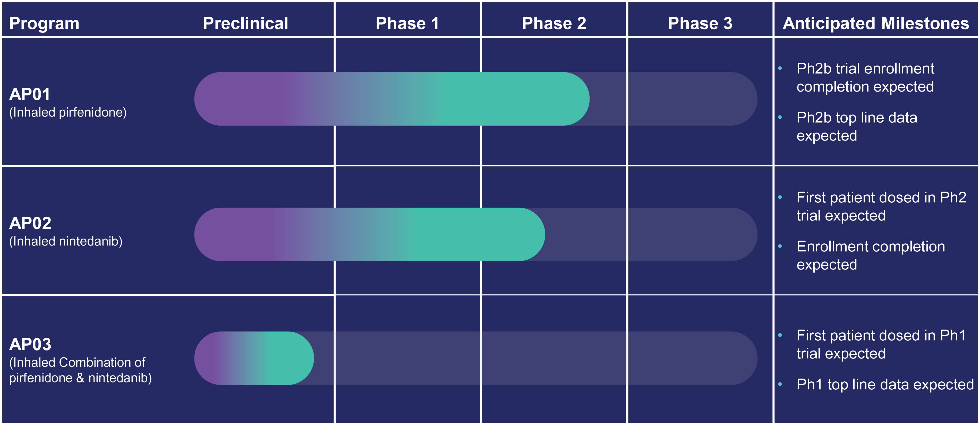Click the AP02 program name
Image resolution: width=980 pixels, height=425 pixels.
[30, 223]
